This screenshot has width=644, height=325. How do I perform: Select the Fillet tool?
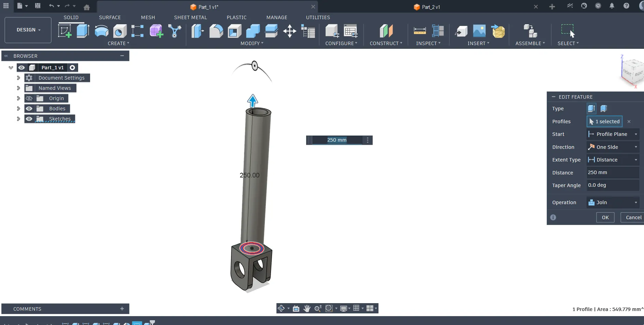click(216, 31)
